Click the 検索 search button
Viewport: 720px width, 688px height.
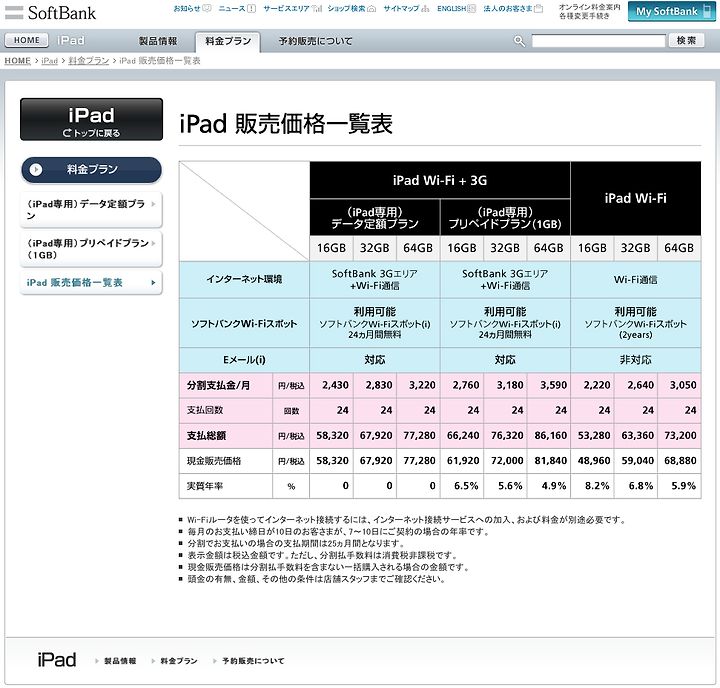(x=686, y=40)
